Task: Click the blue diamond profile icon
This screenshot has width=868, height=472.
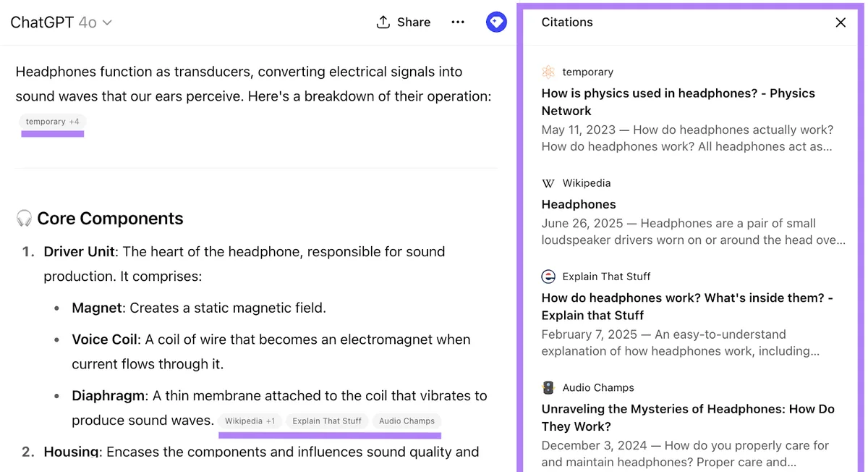Action: tap(496, 22)
